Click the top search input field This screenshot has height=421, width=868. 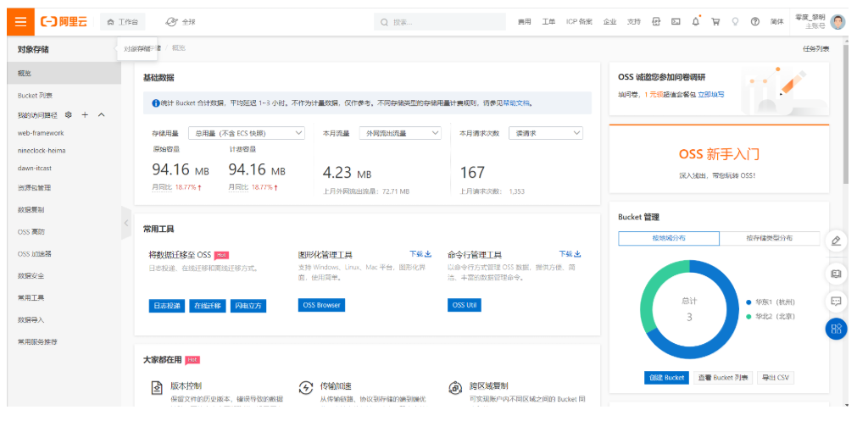(440, 22)
